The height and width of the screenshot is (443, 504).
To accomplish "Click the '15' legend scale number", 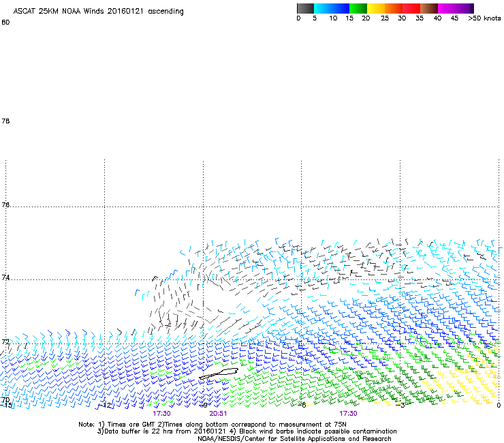I will point(349,18).
